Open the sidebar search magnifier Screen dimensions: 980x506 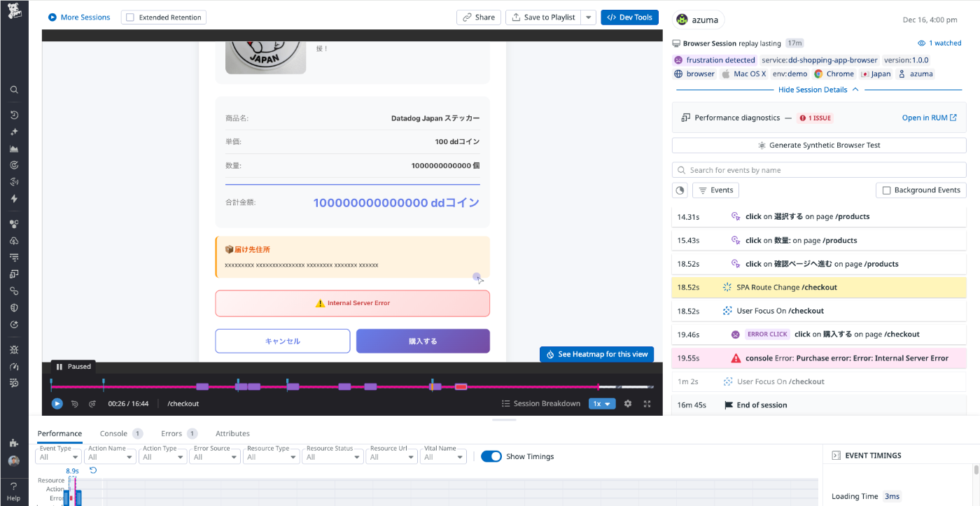click(x=14, y=90)
